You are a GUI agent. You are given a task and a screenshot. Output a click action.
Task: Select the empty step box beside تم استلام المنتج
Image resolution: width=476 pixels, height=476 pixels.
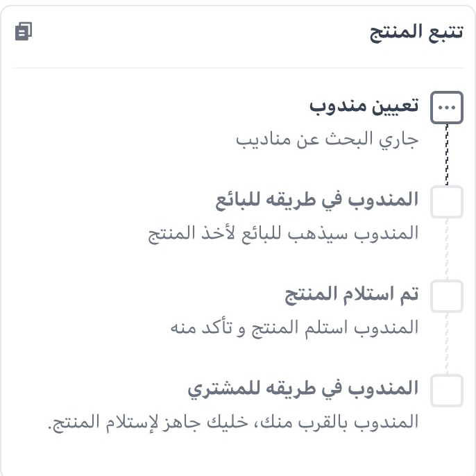coord(447,296)
